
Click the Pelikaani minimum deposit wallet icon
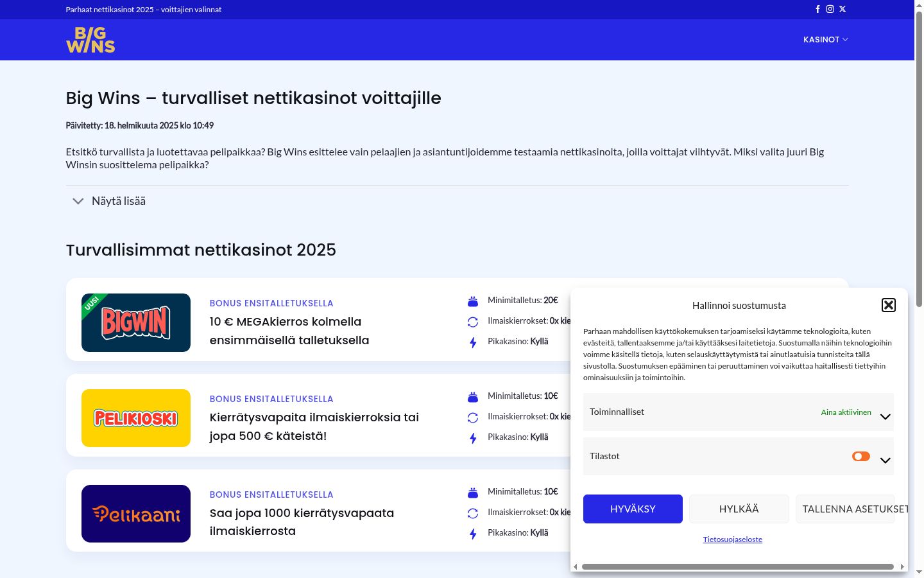[473, 493]
